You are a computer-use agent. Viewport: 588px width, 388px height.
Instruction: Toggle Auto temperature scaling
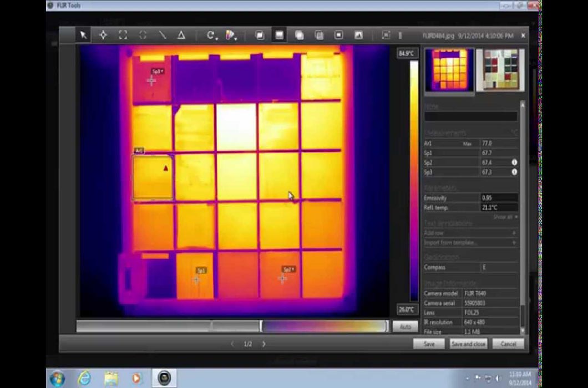(405, 326)
